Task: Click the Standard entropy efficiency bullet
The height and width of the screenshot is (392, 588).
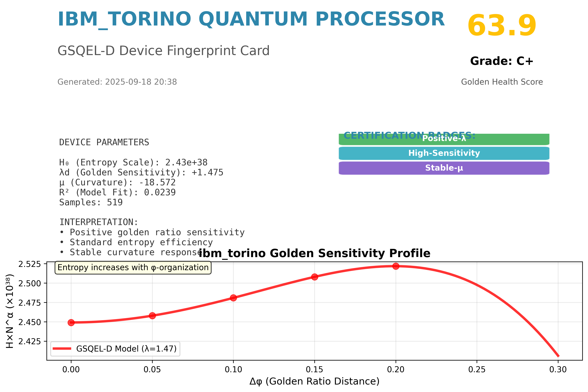Action: 136,243
